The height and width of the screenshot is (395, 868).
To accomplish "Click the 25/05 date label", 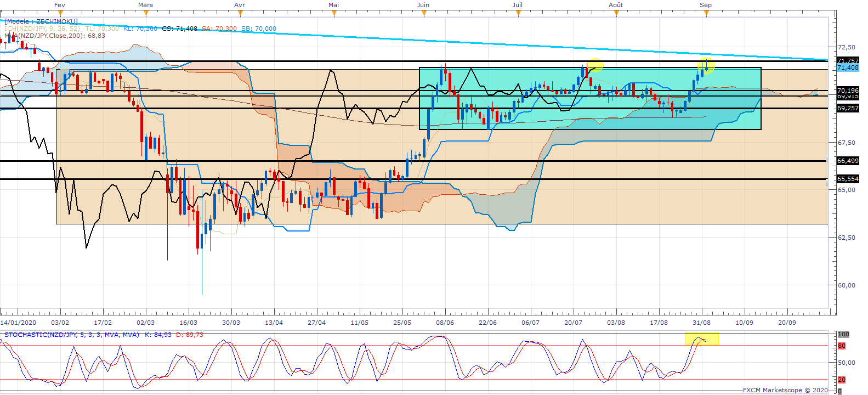I will pos(402,323).
